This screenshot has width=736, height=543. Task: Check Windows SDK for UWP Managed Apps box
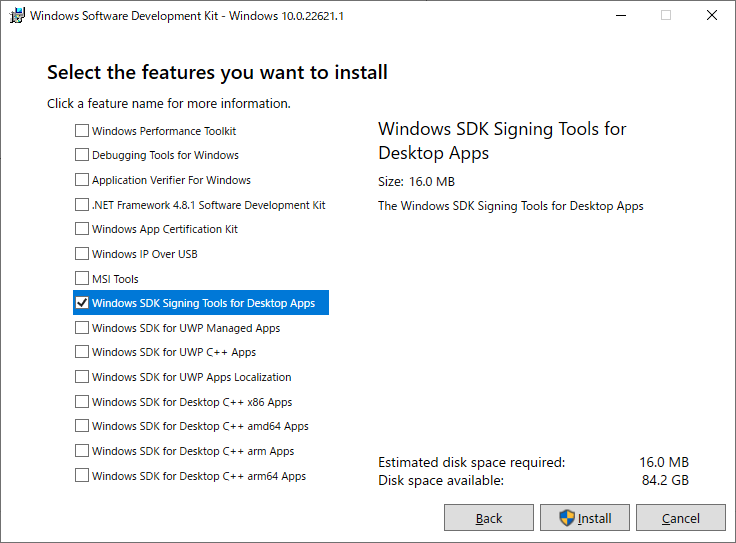click(82, 328)
